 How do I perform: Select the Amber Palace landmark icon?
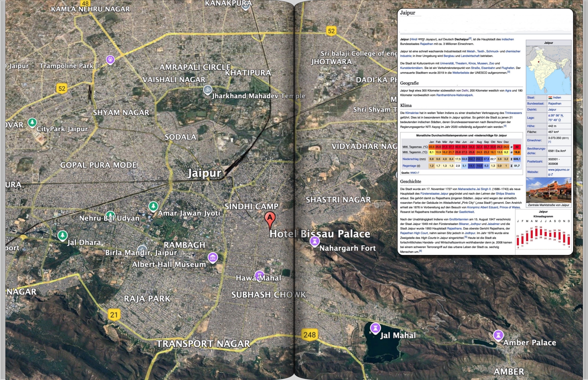click(x=498, y=335)
